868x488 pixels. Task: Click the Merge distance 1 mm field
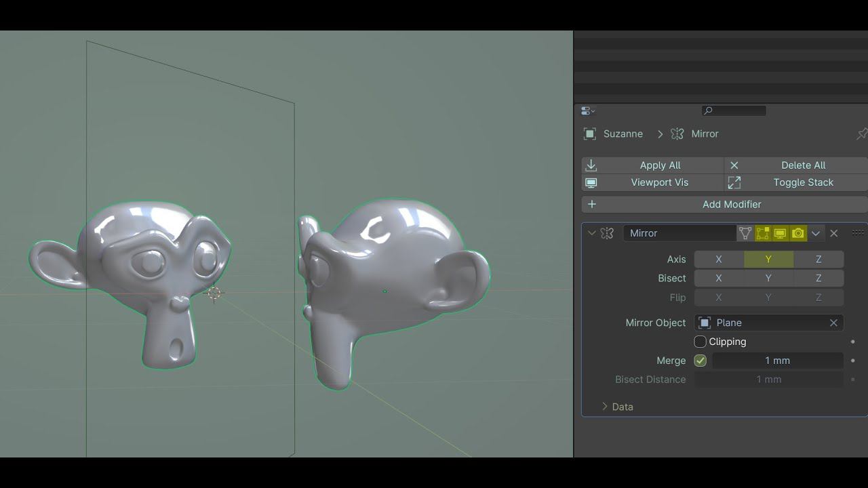[x=778, y=361]
